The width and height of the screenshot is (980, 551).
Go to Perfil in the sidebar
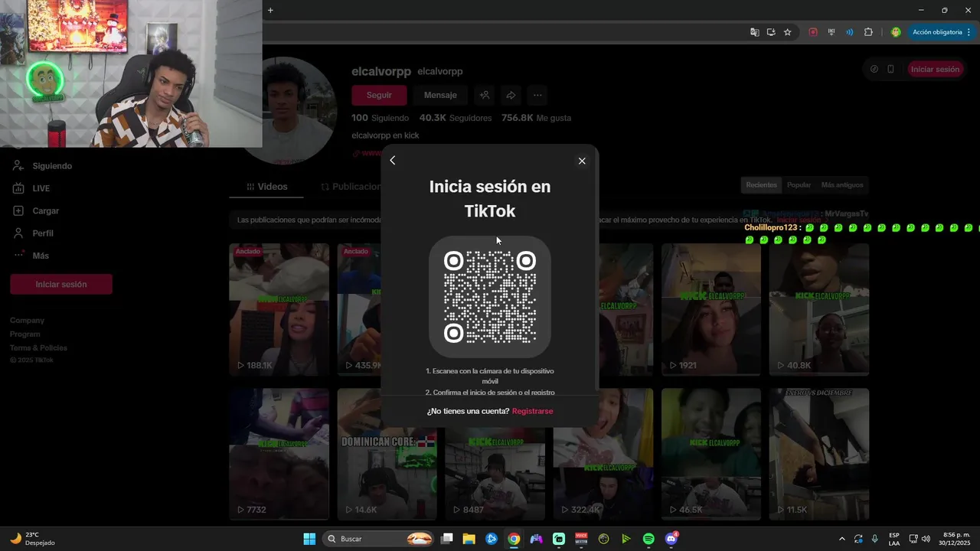(x=43, y=233)
